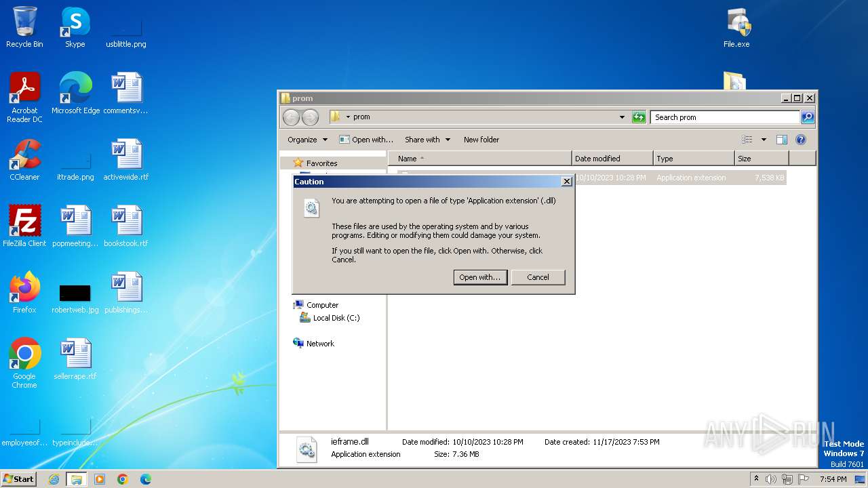868x488 pixels.
Task: Expand the address bar history dropdown
Action: 622,117
